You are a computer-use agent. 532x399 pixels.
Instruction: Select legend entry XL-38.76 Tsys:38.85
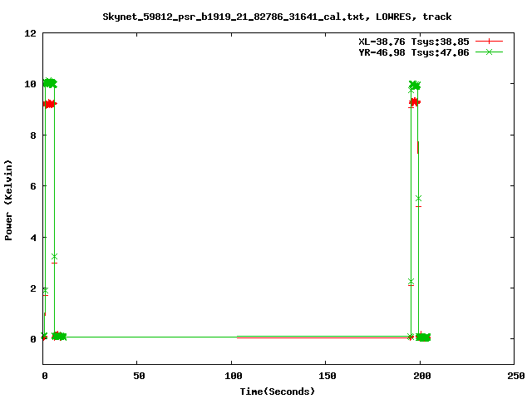tap(414, 42)
